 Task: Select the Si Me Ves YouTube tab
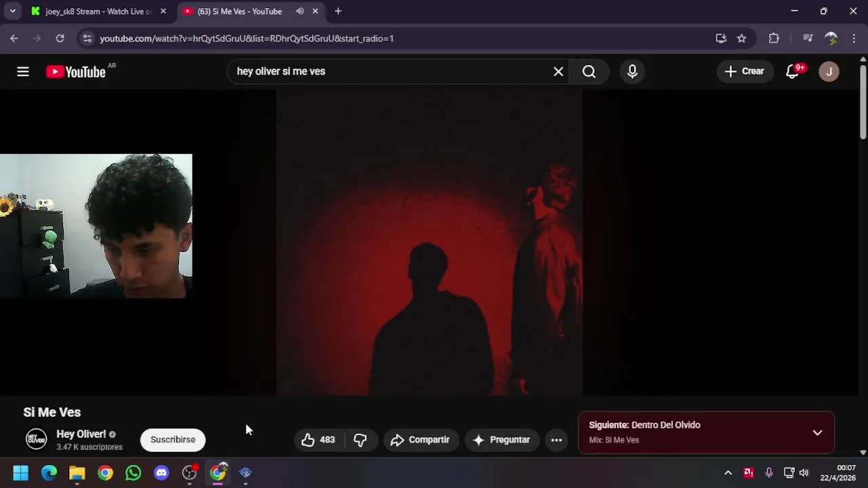pos(239,12)
